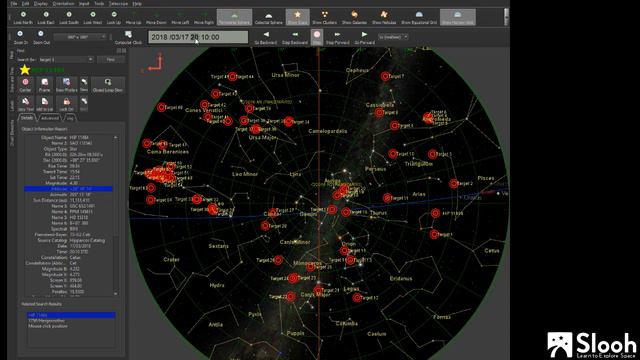The width and height of the screenshot is (640, 360).
Task: Click the Orion constellation label
Action: click(x=348, y=244)
